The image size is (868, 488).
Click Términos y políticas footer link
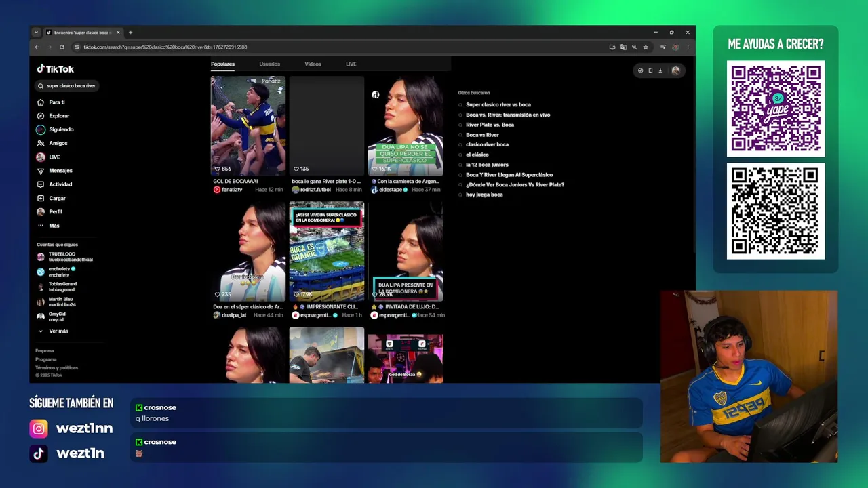[56, 368]
